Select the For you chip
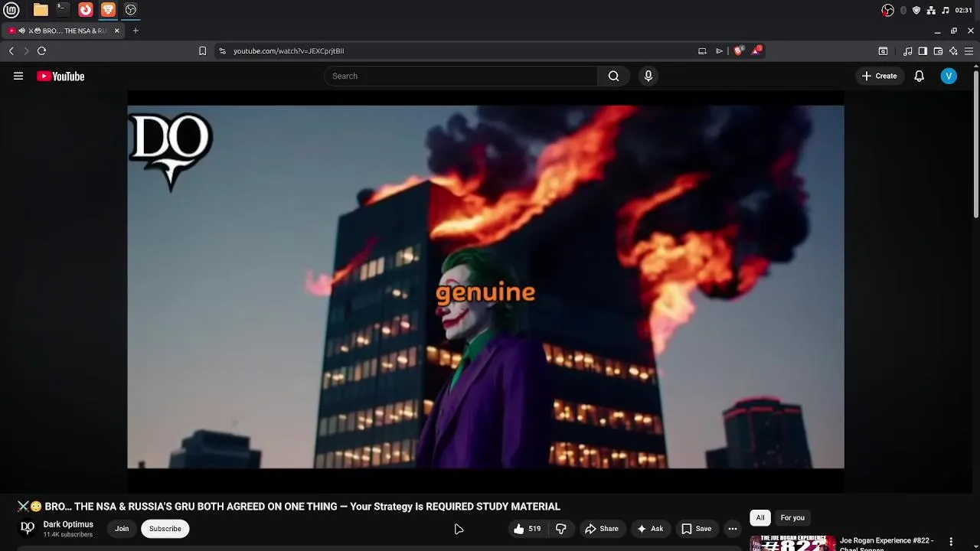The width and height of the screenshot is (980, 551). [792, 518]
